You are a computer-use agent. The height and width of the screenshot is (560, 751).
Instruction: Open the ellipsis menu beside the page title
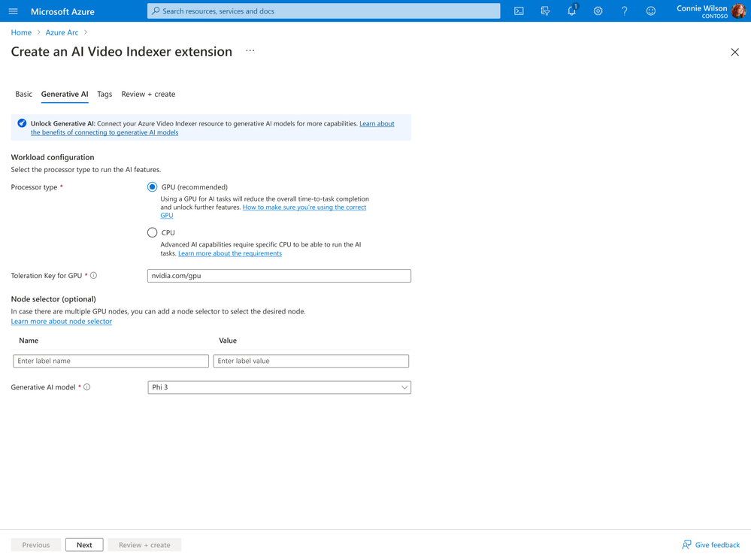pyautogui.click(x=250, y=50)
